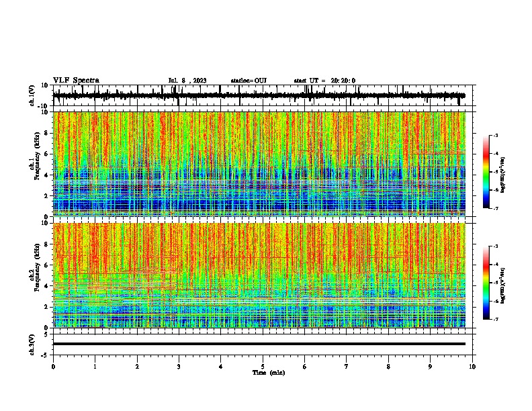Click the time axis tick label "0"
This screenshot has height=411, width=532.
tap(53, 367)
